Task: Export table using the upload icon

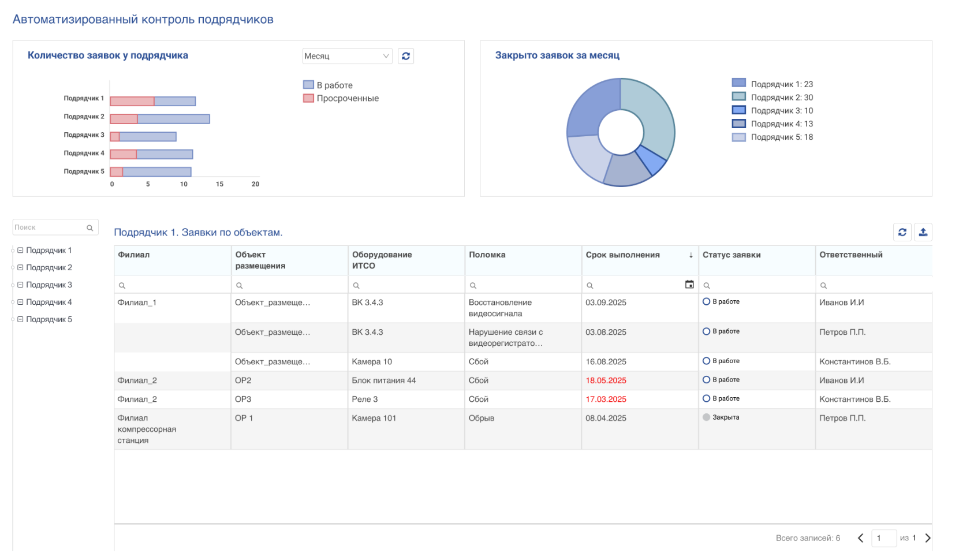Action: click(x=923, y=232)
